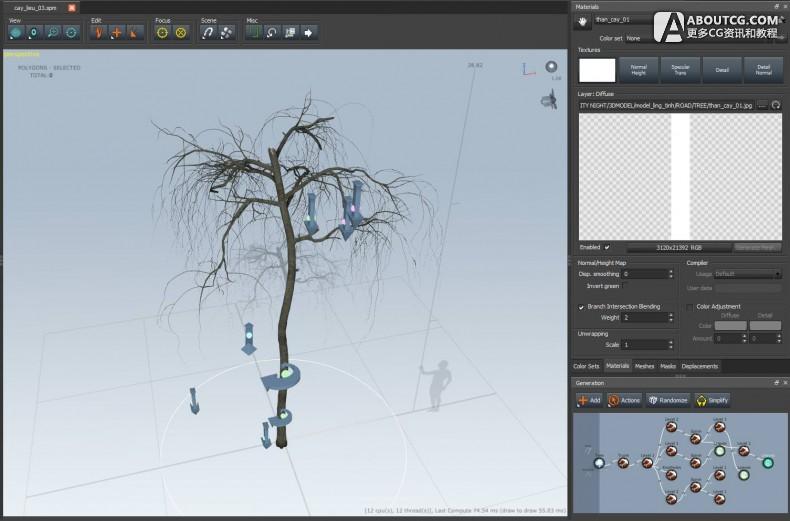Click the hand icon in Materials panel
790x521 pixels.
(x=581, y=20)
